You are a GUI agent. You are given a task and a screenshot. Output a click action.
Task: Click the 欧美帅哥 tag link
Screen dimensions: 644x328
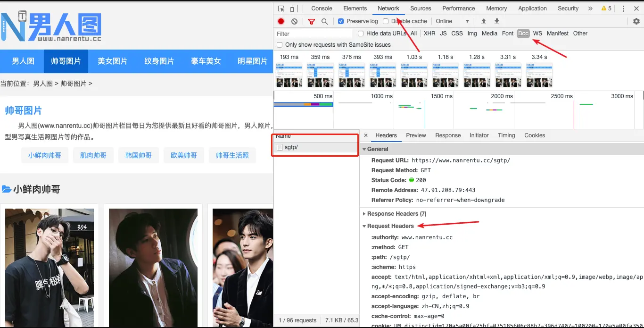coord(183,155)
